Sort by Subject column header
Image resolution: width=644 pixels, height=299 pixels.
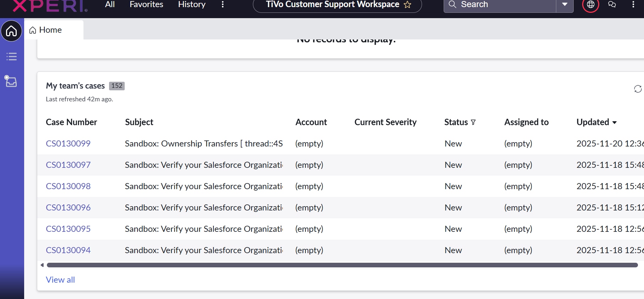pyautogui.click(x=139, y=122)
